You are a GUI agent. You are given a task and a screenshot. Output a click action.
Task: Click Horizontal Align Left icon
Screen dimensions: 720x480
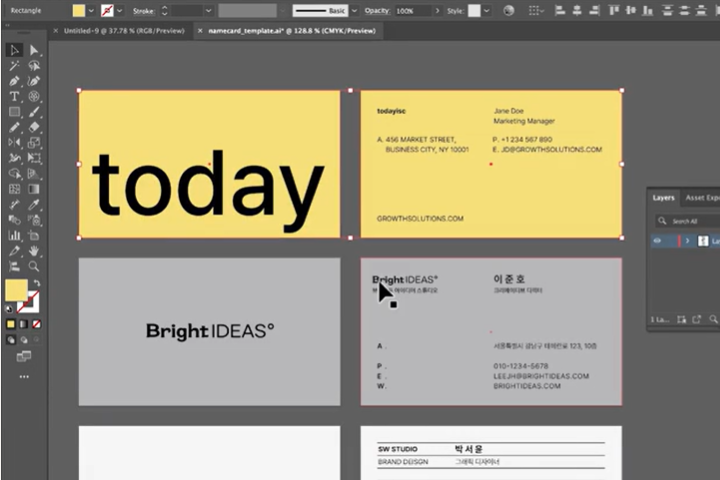pyautogui.click(x=560, y=11)
